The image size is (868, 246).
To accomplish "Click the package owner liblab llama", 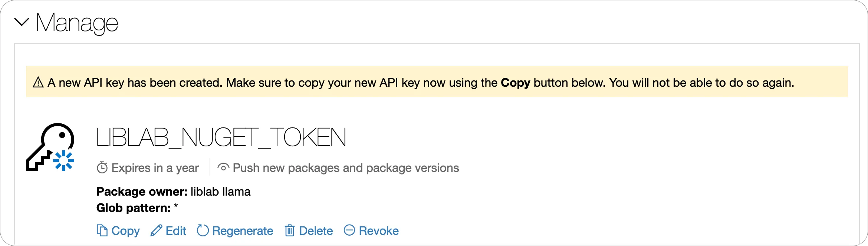I will (220, 192).
